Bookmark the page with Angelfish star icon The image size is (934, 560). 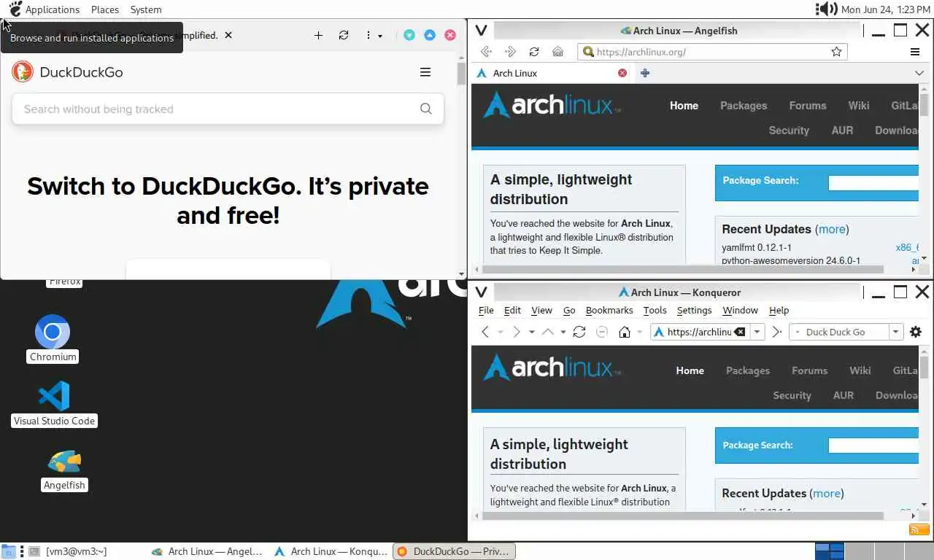(836, 52)
